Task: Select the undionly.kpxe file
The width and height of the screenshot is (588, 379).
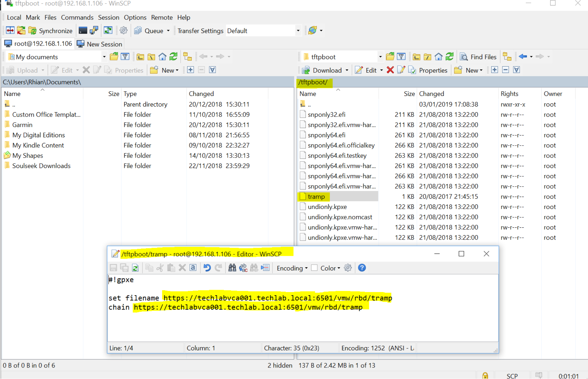Action: point(327,206)
